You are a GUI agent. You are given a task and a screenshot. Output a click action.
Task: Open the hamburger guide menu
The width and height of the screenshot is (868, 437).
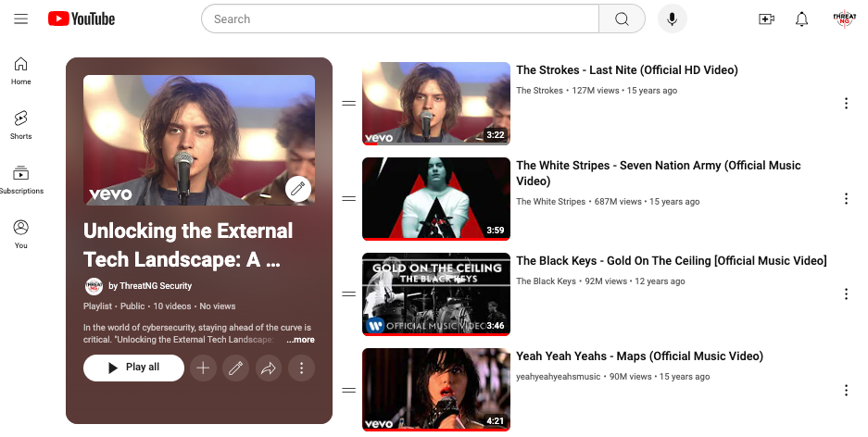pos(21,19)
